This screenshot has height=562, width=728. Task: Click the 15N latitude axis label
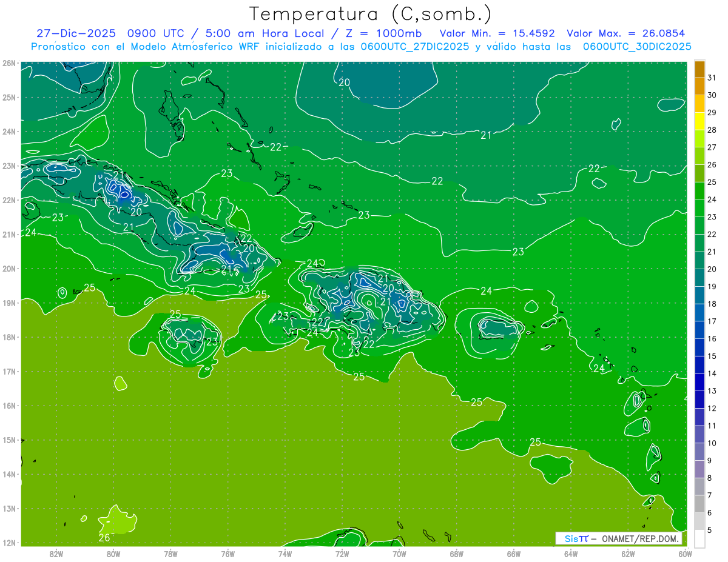[9, 440]
